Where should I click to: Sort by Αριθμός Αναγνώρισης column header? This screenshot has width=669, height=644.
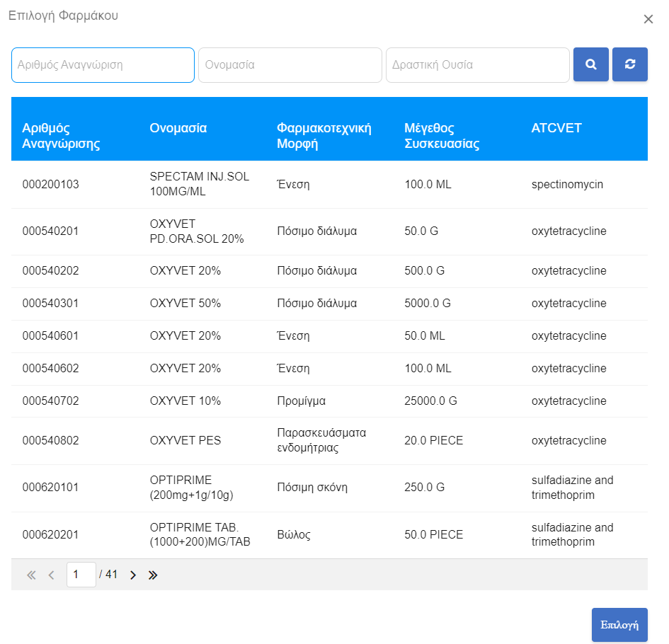(61, 136)
